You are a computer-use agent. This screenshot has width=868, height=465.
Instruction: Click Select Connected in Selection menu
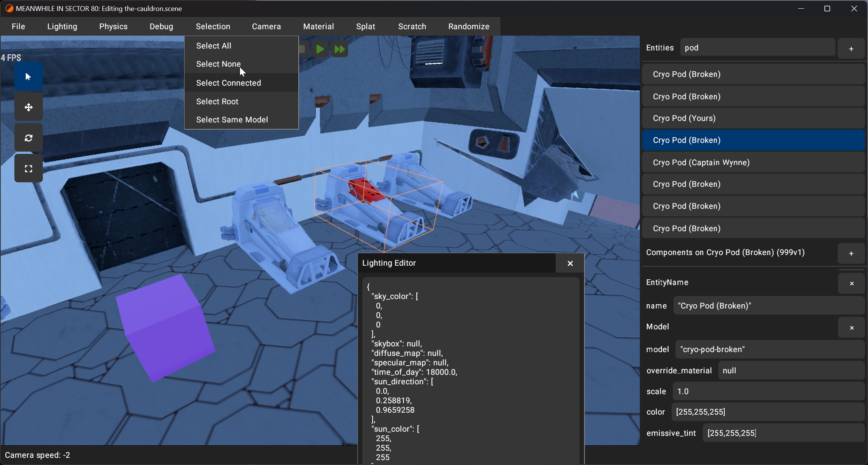coord(229,83)
